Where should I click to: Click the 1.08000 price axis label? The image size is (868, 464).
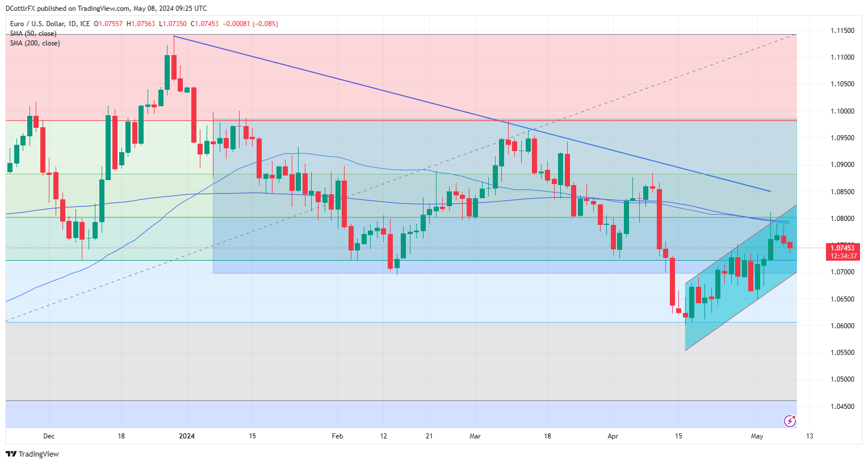842,219
